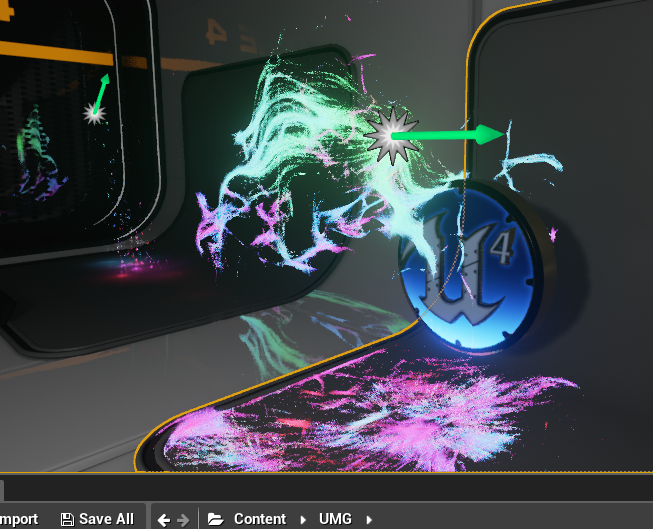Expand the arrow after UMG

[369, 520]
